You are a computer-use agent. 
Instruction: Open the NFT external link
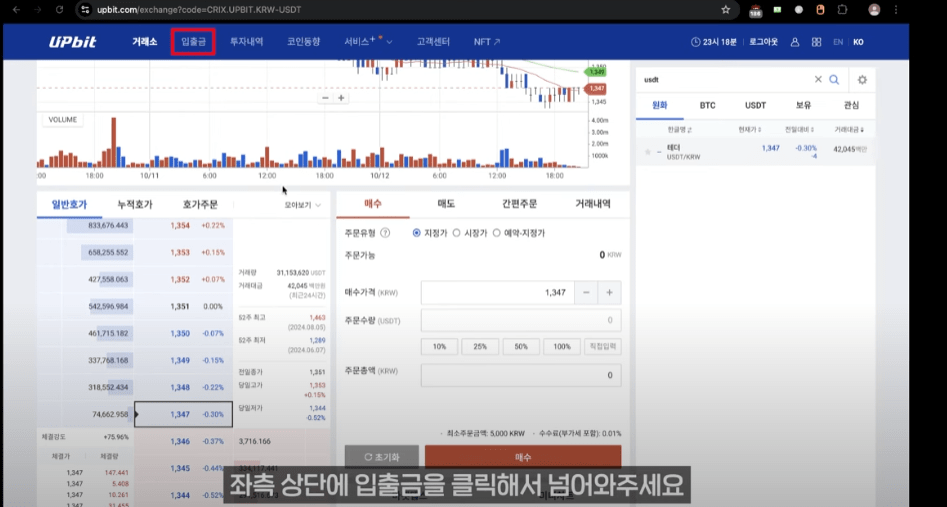pos(487,42)
